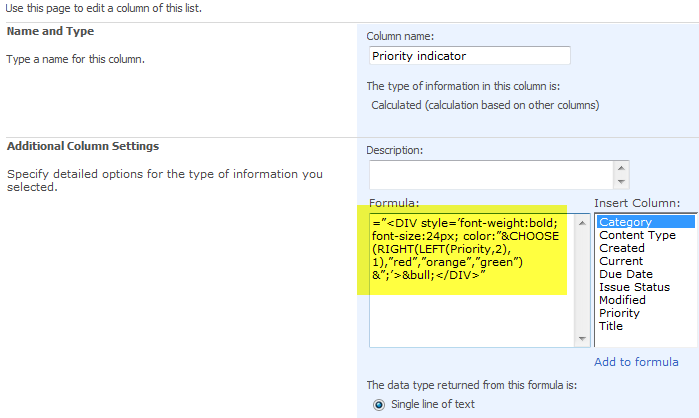This screenshot has width=699, height=418.
Task: Click the Add to formula link
Action: pyautogui.click(x=636, y=362)
